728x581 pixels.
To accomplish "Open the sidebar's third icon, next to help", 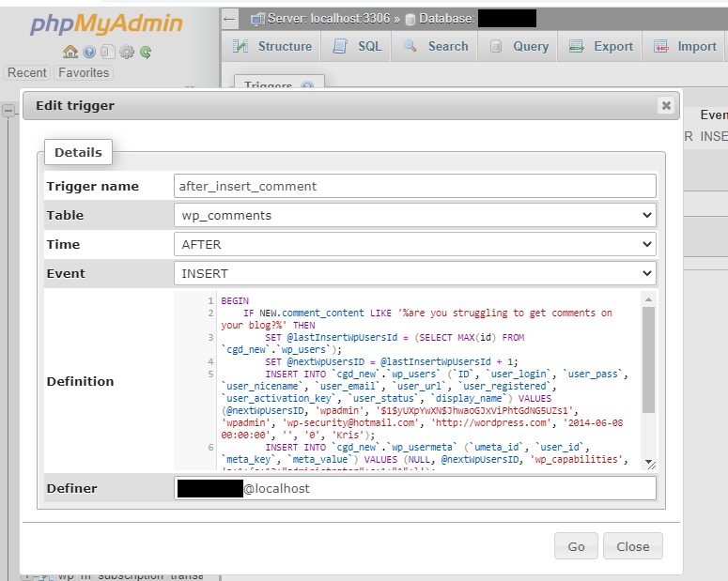I will (x=108, y=52).
